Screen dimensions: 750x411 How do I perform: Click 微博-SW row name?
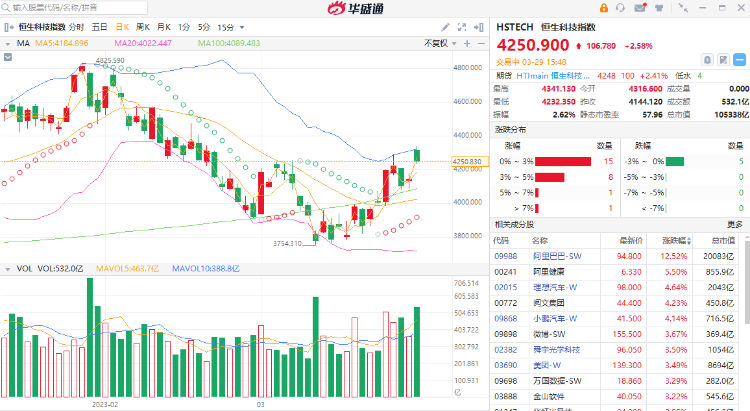[x=549, y=334]
